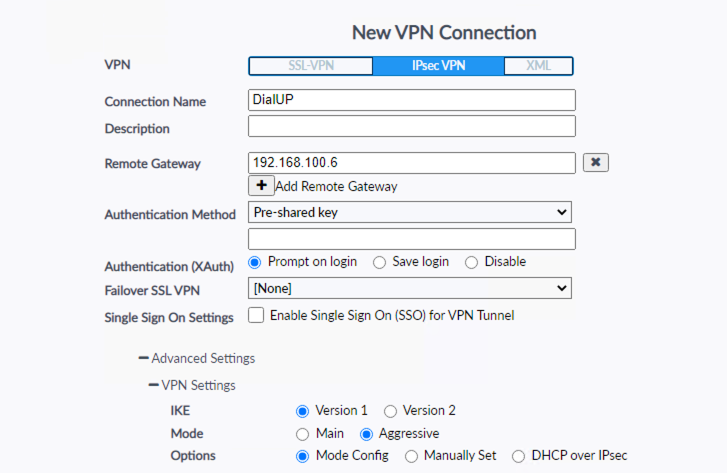727x473 pixels.
Task: Click the Description input field
Action: click(411, 126)
